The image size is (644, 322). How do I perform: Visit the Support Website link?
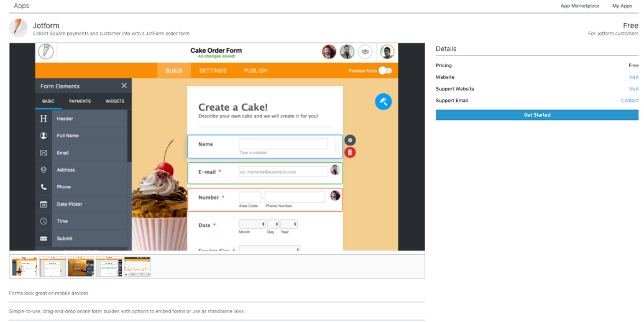tap(633, 89)
